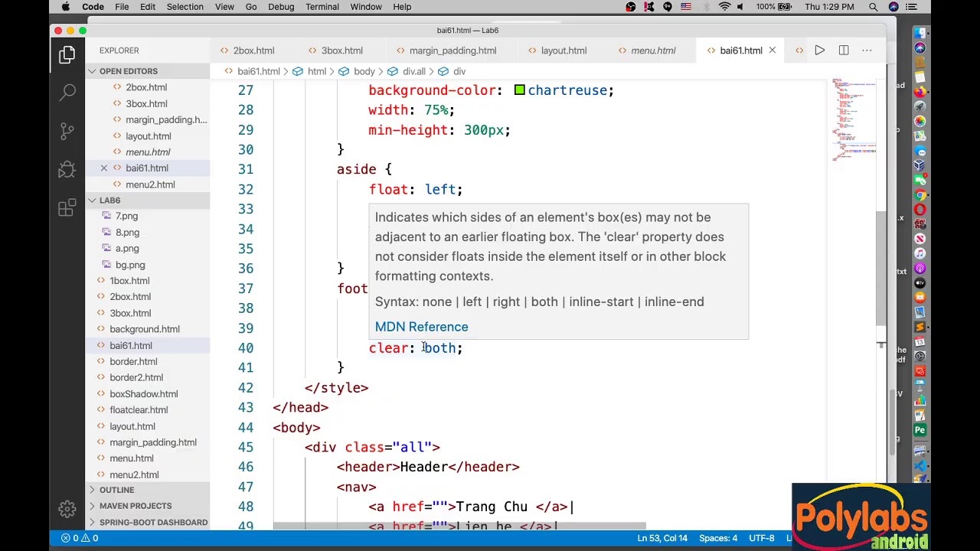Open the Terminal menu
Image resolution: width=980 pixels, height=551 pixels.
tap(322, 7)
